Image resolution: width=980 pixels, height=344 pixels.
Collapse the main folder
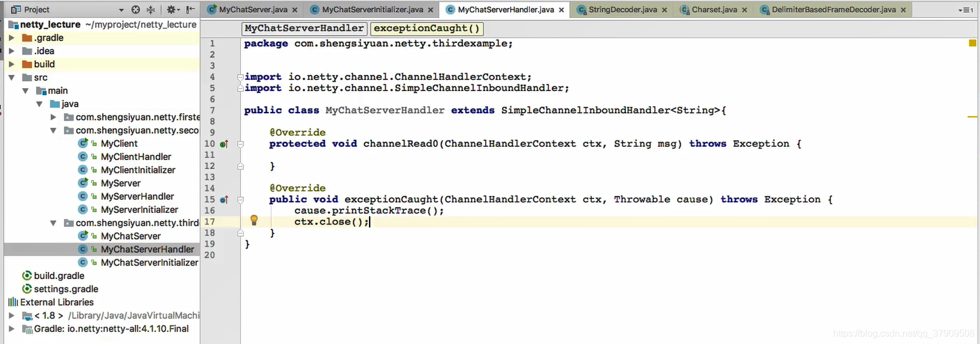click(x=25, y=90)
